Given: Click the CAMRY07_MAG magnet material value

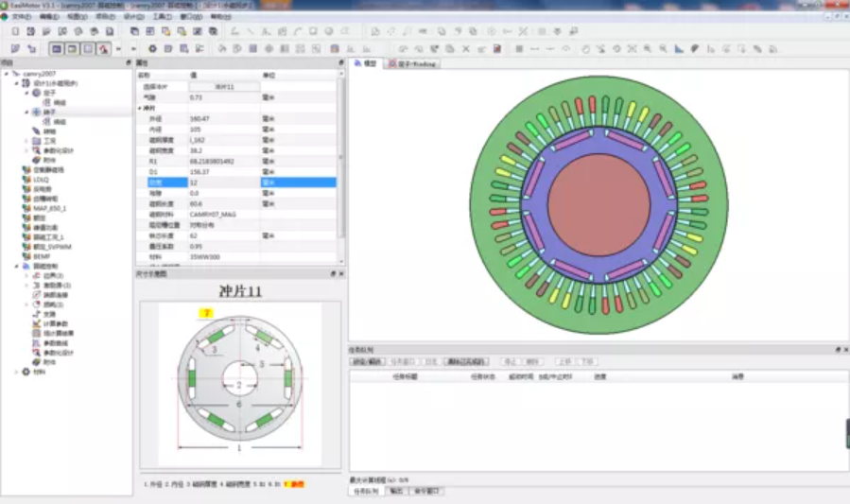Looking at the screenshot, I should pyautogui.click(x=213, y=215).
